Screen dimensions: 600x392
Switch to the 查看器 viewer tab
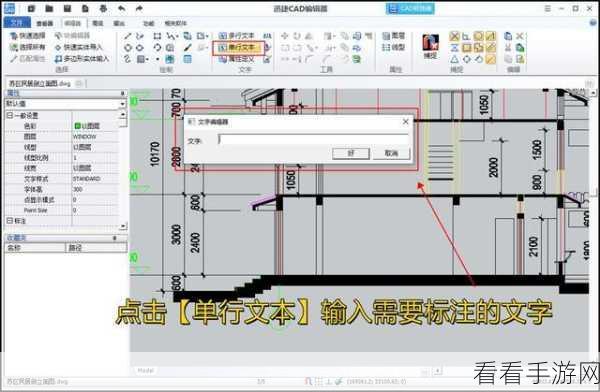45,23
